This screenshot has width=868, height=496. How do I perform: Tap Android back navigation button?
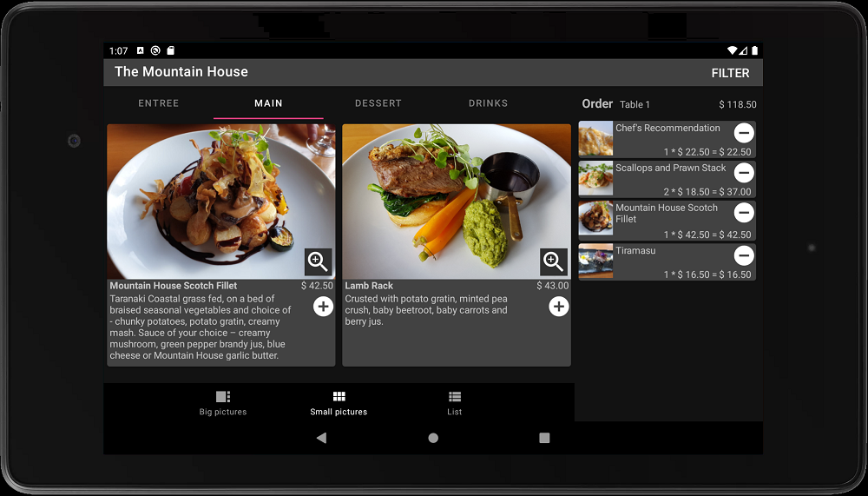(x=321, y=438)
